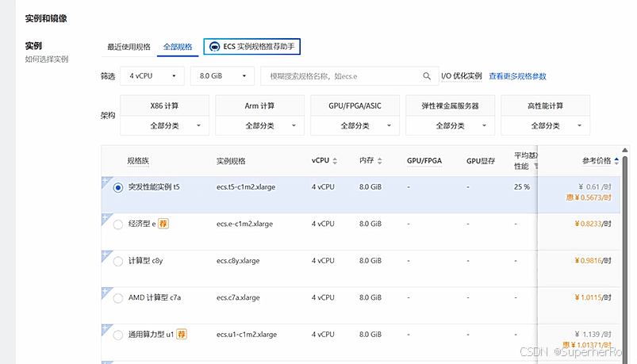This screenshot has width=637, height=364.
Task: Select the 计算型 c8y radio button
Action: click(118, 261)
